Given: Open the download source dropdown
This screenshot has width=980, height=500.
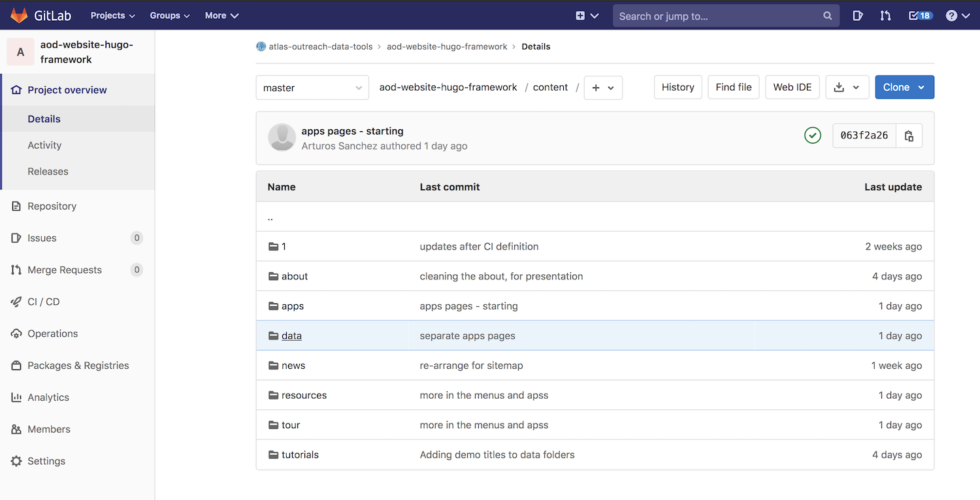Looking at the screenshot, I should (x=847, y=87).
